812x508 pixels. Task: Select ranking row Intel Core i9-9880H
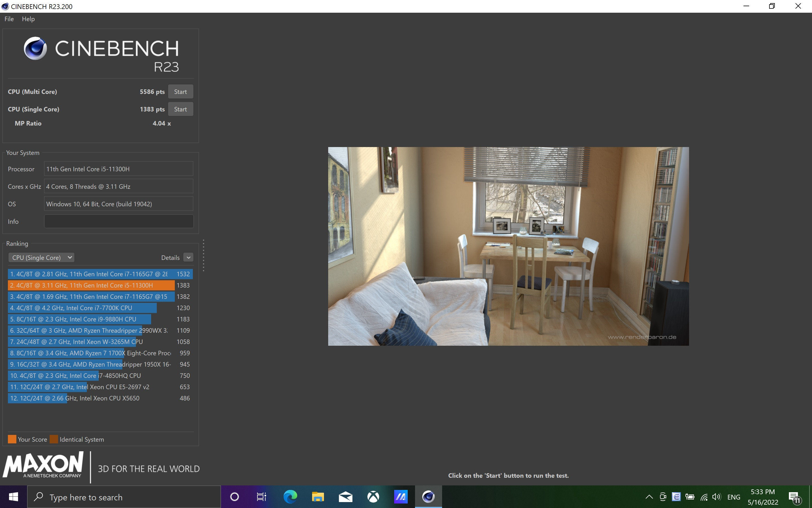coord(100,319)
